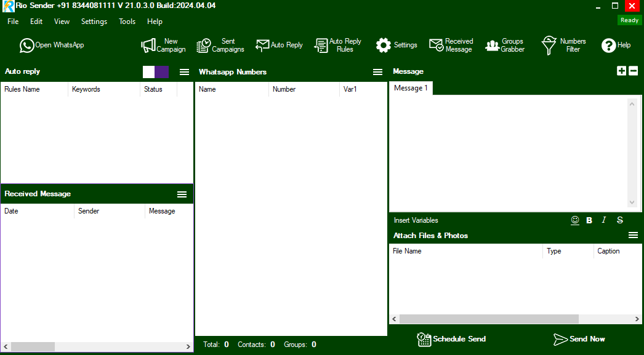Open WhatsApp from the toolbar
This screenshot has height=355, width=644.
click(x=52, y=45)
